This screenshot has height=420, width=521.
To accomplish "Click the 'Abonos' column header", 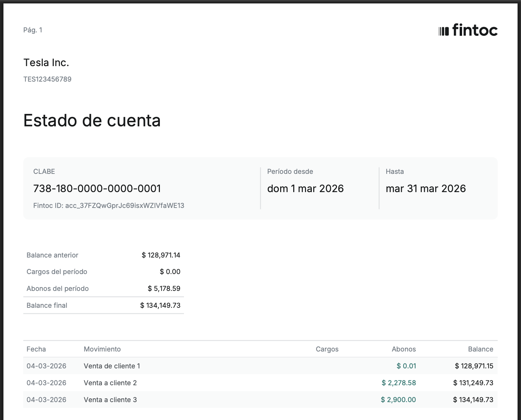I will 404,349.
